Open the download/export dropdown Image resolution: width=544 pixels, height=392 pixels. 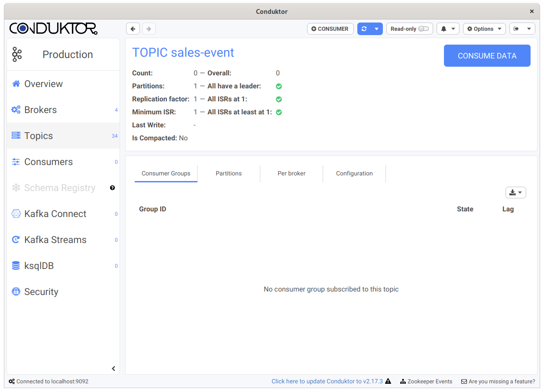tap(515, 193)
